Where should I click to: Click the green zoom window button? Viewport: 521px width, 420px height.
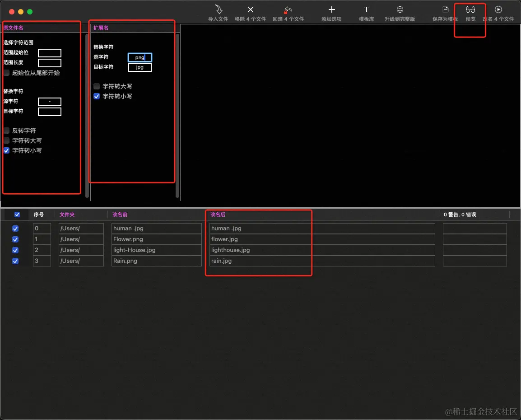click(x=30, y=12)
